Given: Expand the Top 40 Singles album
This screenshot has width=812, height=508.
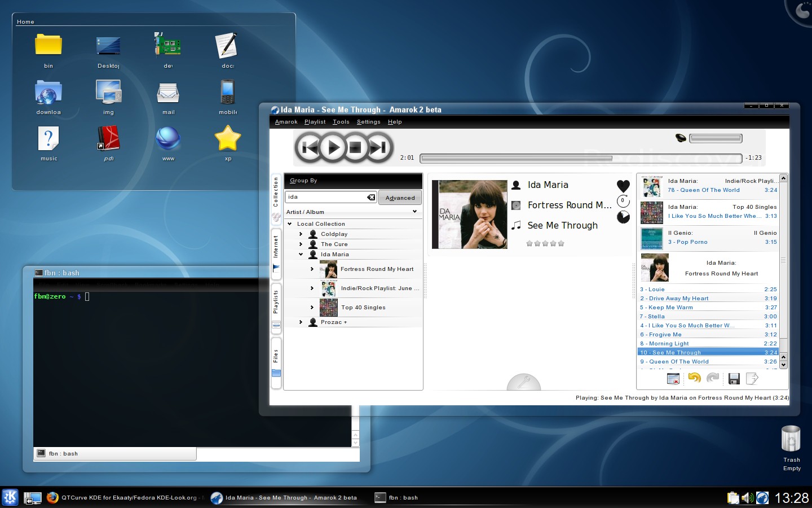Looking at the screenshot, I should [312, 308].
